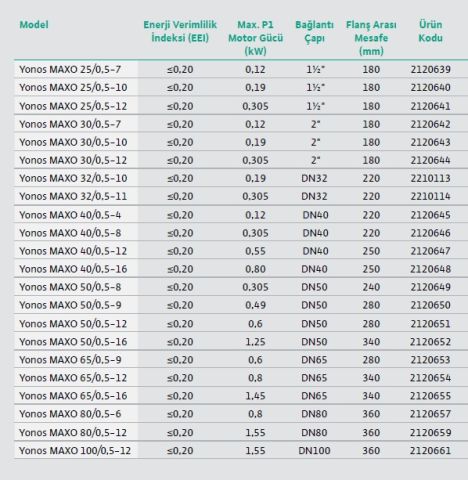Select the Yonos MAXO 25/0.5-7 row

241,69
